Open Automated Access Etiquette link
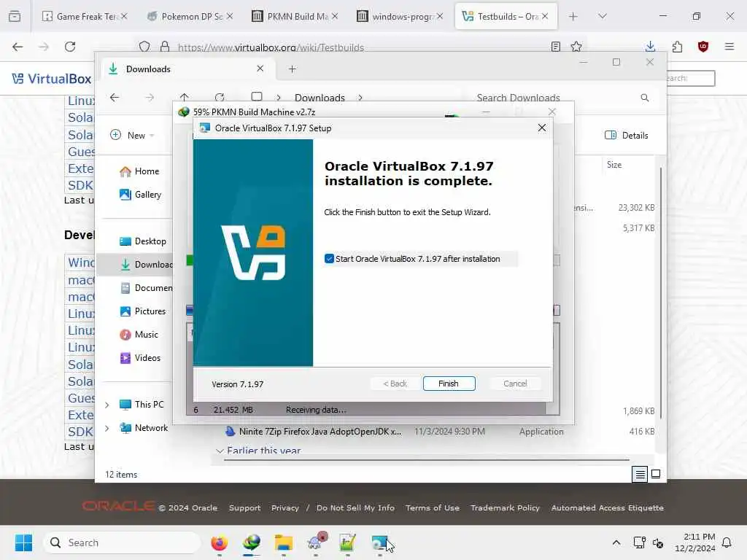This screenshot has height=560, width=747. (608, 507)
